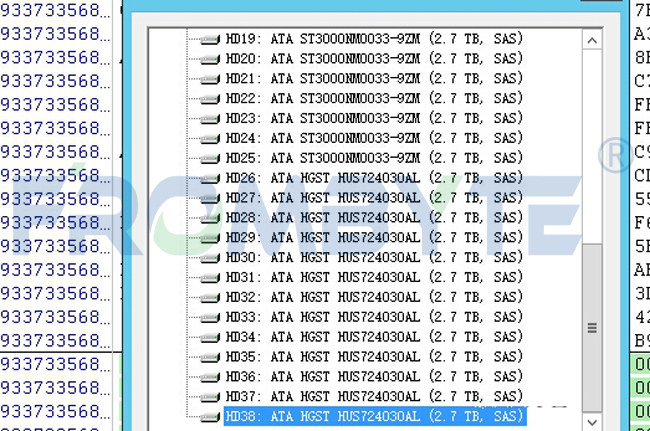Click the disk list scroll down arrow

point(592,422)
